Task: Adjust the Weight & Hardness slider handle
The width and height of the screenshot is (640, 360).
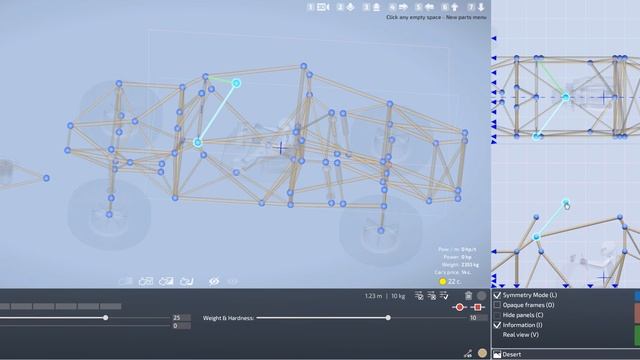Action: click(x=388, y=318)
